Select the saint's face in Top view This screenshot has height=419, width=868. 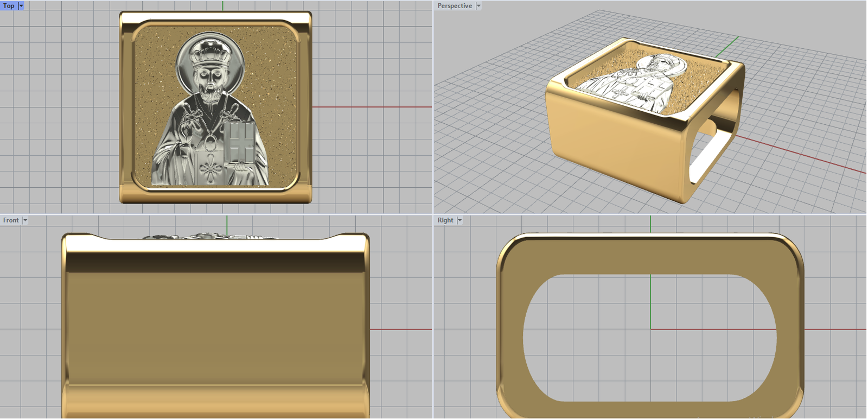pyautogui.click(x=210, y=84)
